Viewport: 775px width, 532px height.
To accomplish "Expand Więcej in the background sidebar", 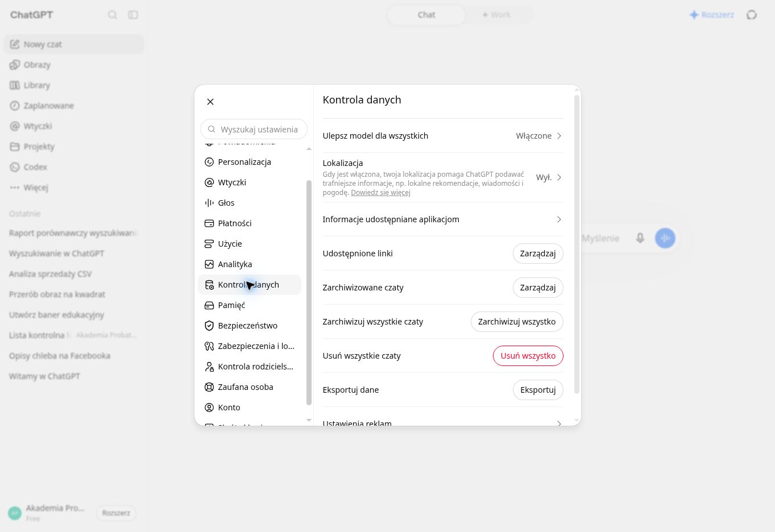I will [74, 188].
